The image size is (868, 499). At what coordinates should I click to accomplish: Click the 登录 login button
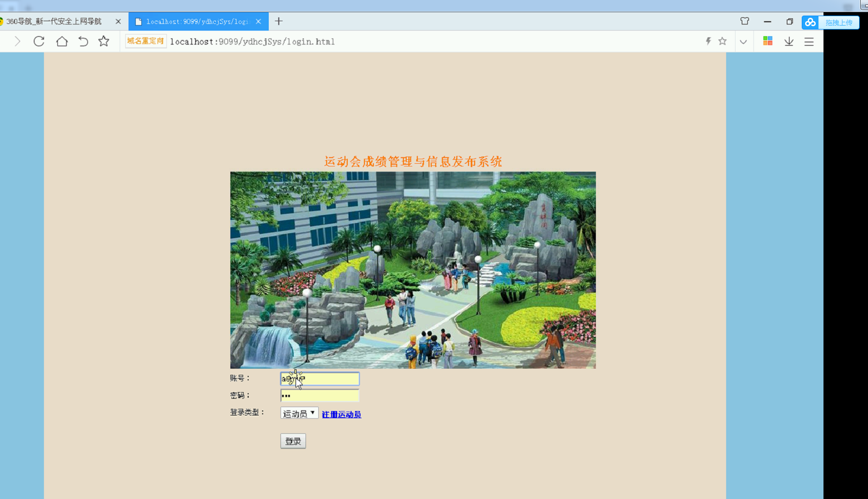pyautogui.click(x=293, y=441)
